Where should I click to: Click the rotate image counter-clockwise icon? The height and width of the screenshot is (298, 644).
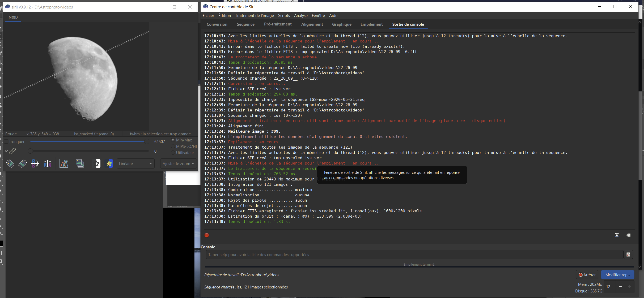[10, 163]
